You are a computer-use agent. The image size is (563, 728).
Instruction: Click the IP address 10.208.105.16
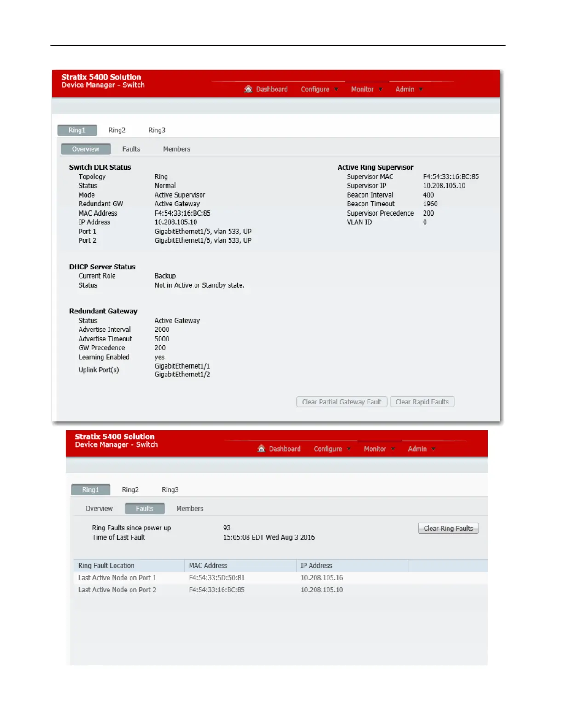click(x=322, y=578)
